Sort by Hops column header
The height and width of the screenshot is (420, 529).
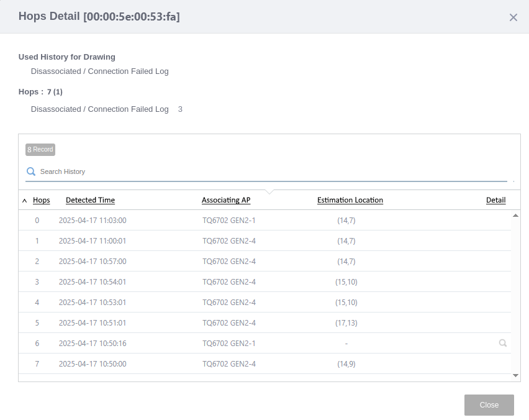tap(42, 200)
